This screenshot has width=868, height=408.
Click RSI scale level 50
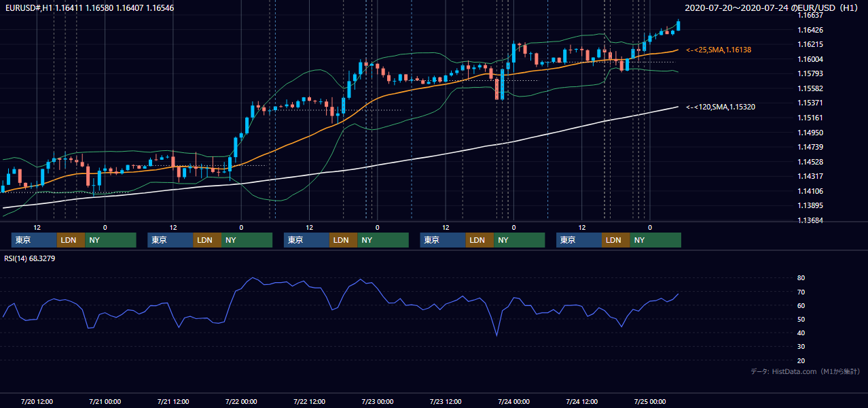coord(801,319)
